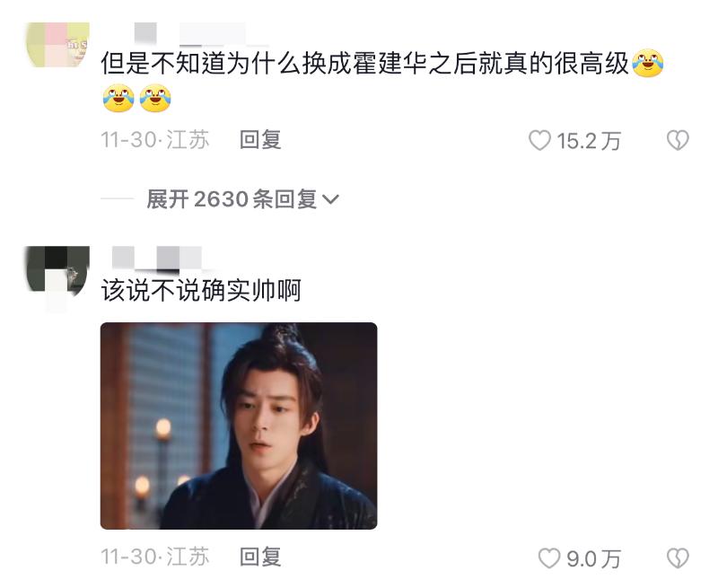Open the second commenter's avatar
Image resolution: width=718 pixels, height=588 pixels.
[57, 268]
